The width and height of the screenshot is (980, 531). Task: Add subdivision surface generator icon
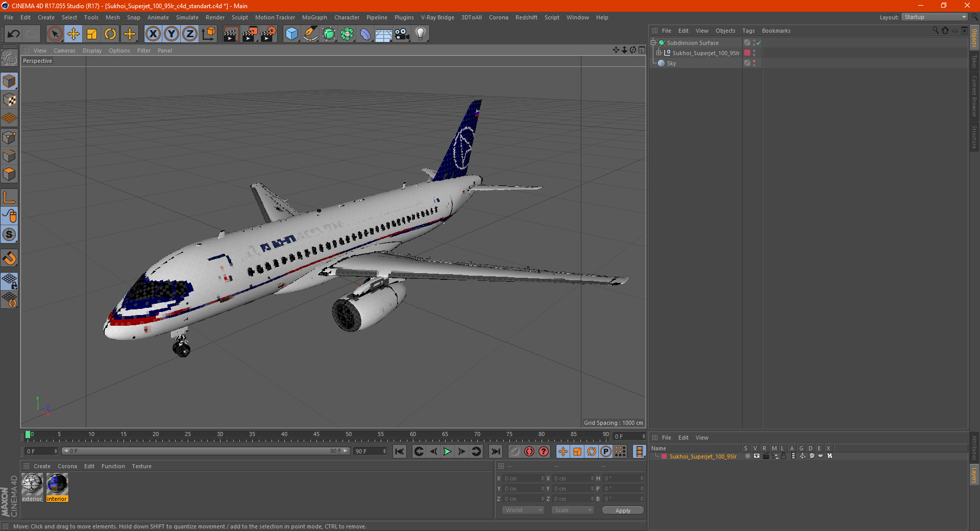(x=329, y=34)
